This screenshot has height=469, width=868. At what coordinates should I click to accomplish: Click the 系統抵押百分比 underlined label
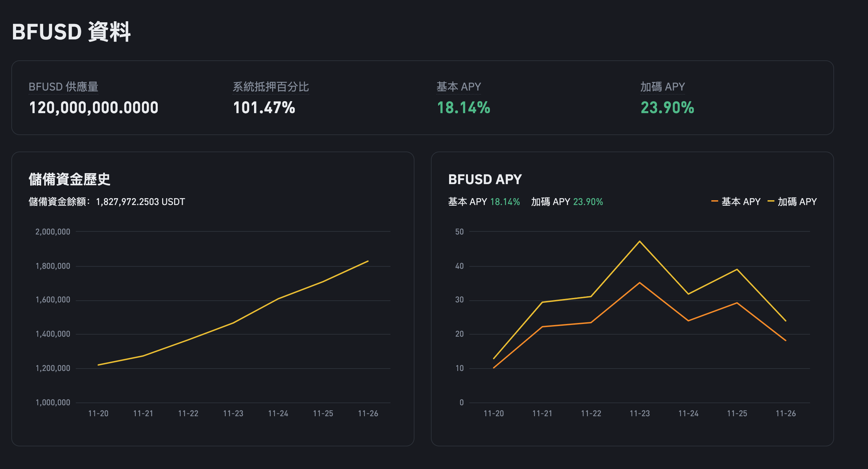point(271,87)
